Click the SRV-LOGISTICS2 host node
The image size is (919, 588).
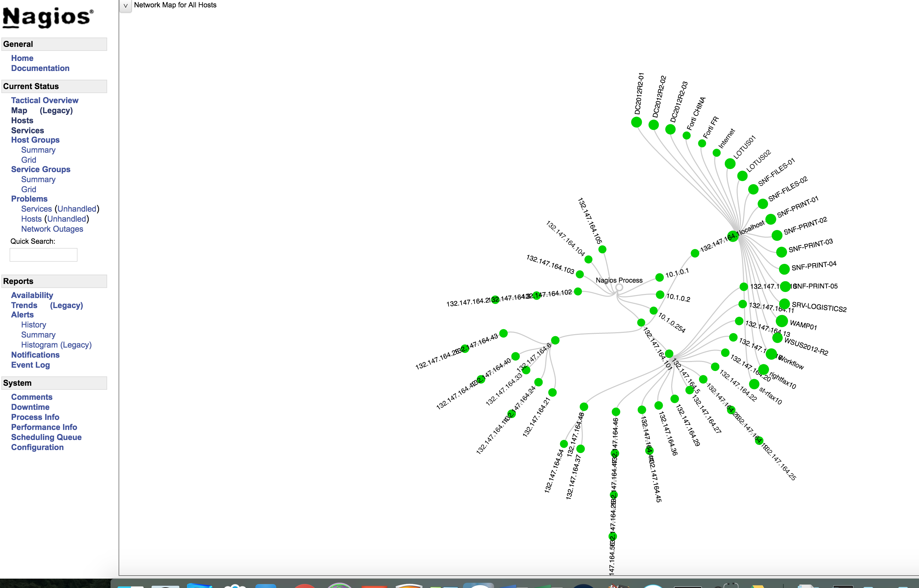(784, 304)
